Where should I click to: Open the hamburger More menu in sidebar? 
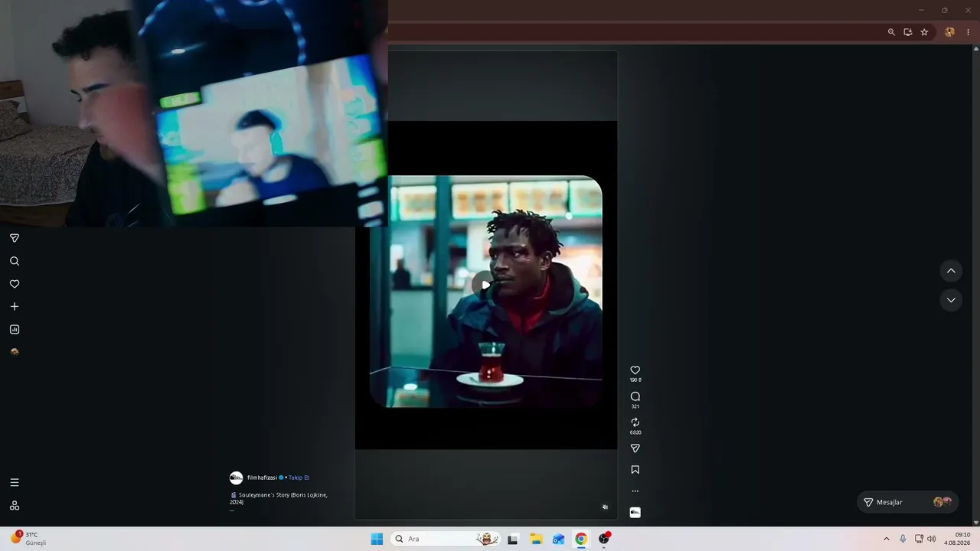pos(15,483)
